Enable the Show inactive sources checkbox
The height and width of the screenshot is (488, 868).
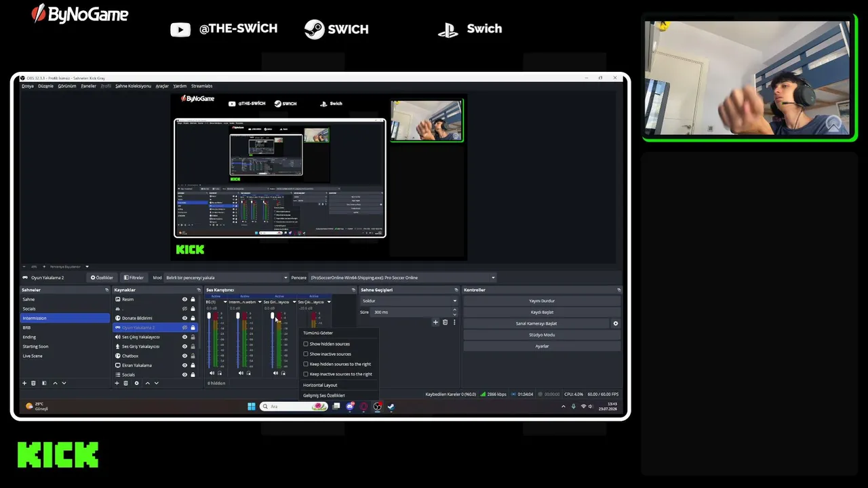coord(306,354)
